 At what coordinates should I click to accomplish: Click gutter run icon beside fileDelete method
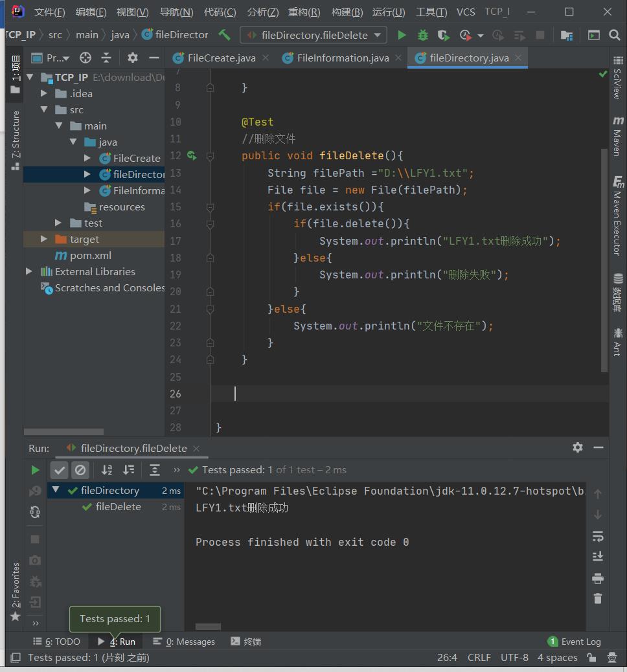coord(192,155)
